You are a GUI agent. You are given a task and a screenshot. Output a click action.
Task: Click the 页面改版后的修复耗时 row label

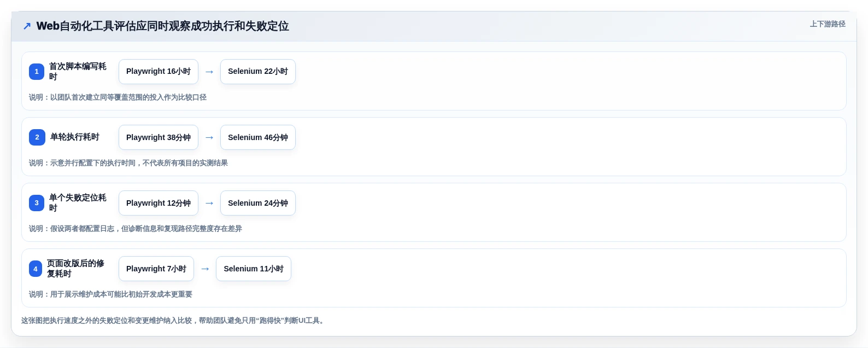[75, 269]
